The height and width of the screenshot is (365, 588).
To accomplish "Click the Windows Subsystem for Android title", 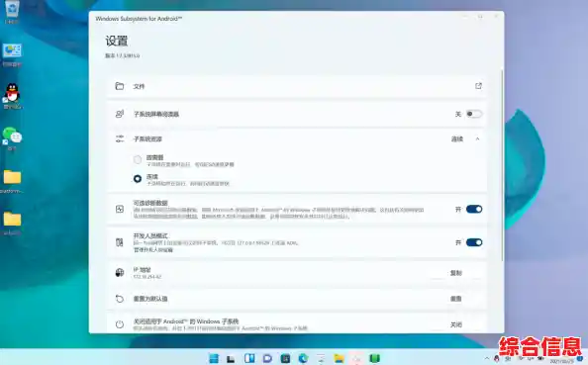I will (x=139, y=19).
